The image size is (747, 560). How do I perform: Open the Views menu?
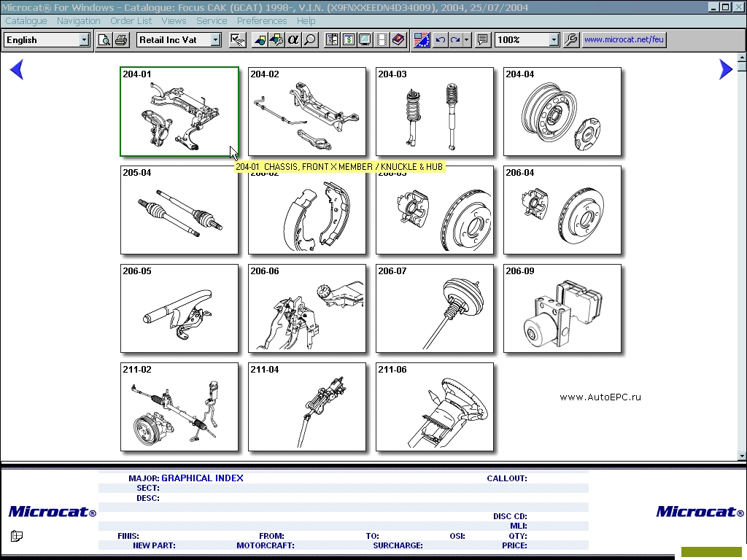(x=174, y=21)
